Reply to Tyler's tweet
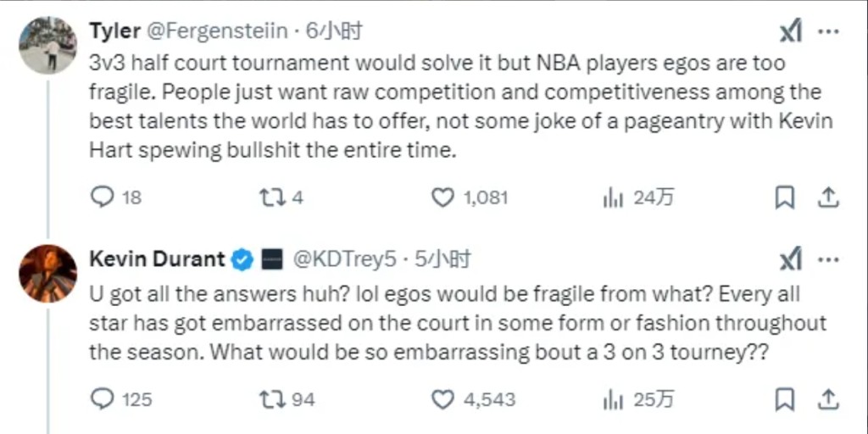868x434 pixels. click(103, 198)
